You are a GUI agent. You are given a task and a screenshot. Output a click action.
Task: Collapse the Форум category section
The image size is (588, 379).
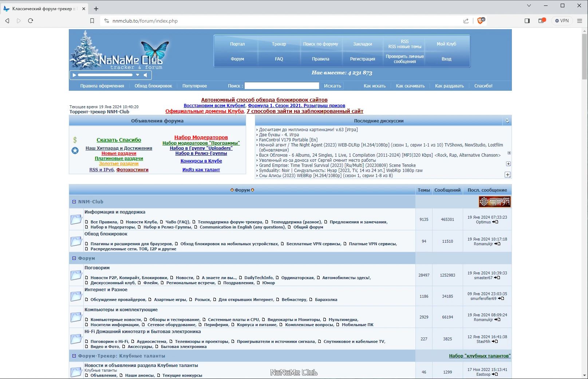[x=74, y=258]
